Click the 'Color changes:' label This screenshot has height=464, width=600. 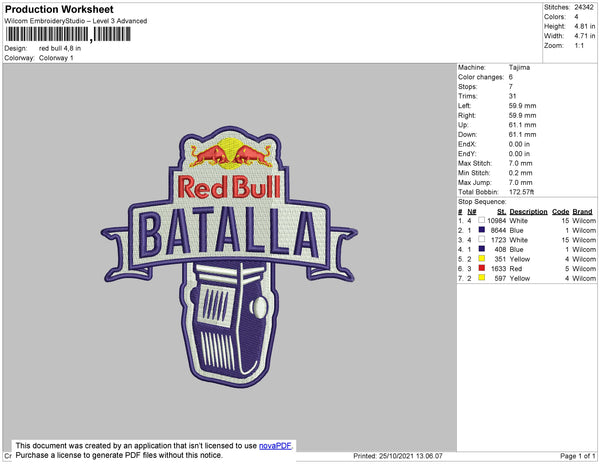pyautogui.click(x=481, y=77)
